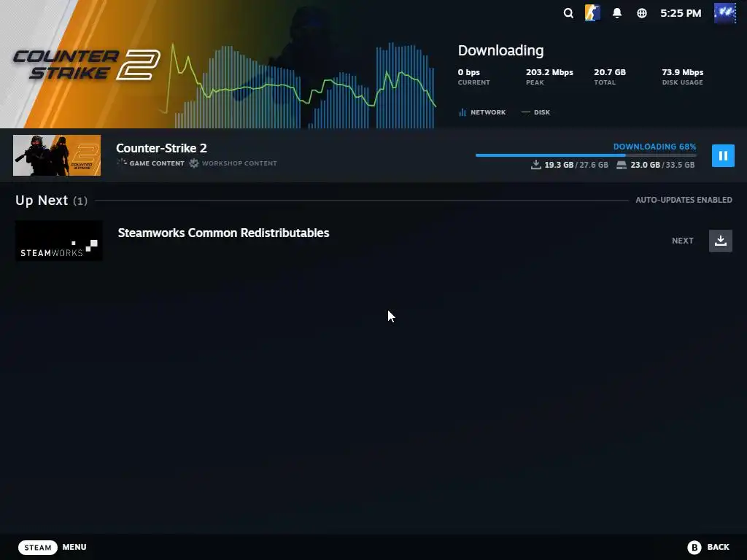Click the AUTO-UPDATES ENABLED text
Image resolution: width=747 pixels, height=560 pixels.
684,200
